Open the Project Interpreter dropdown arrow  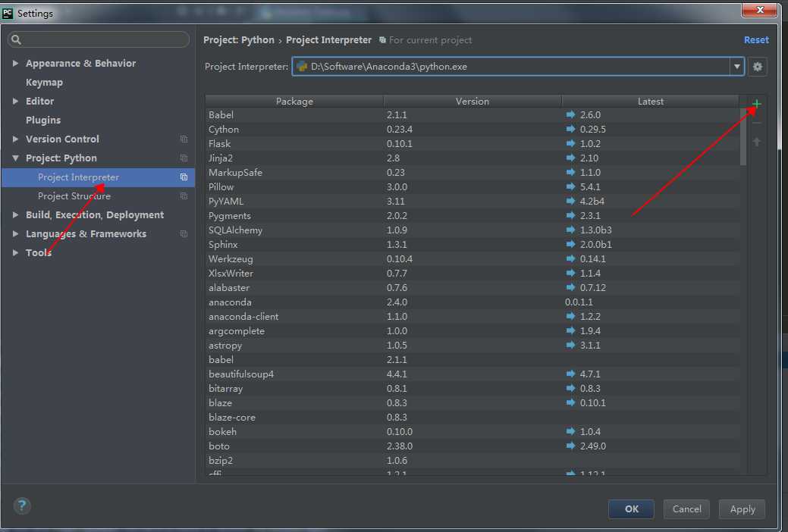(736, 67)
